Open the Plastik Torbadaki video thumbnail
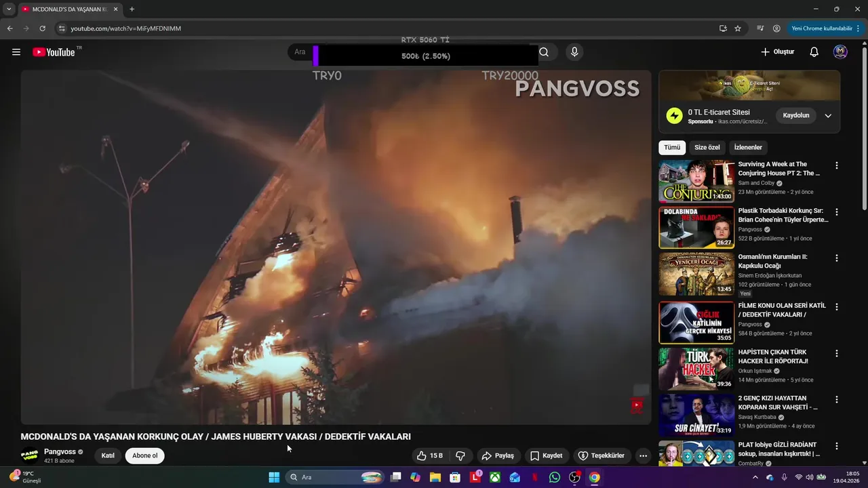Viewport: 868px width, 488px height. (x=696, y=228)
